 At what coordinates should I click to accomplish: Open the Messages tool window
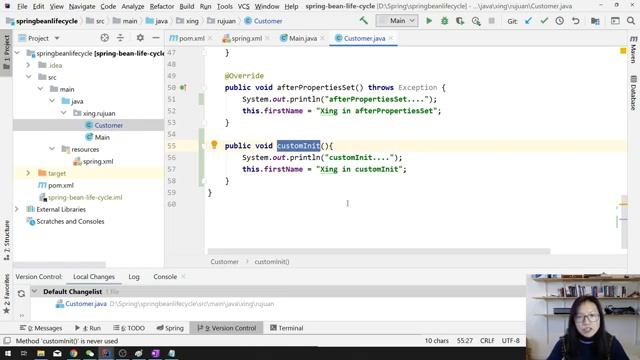41,328
